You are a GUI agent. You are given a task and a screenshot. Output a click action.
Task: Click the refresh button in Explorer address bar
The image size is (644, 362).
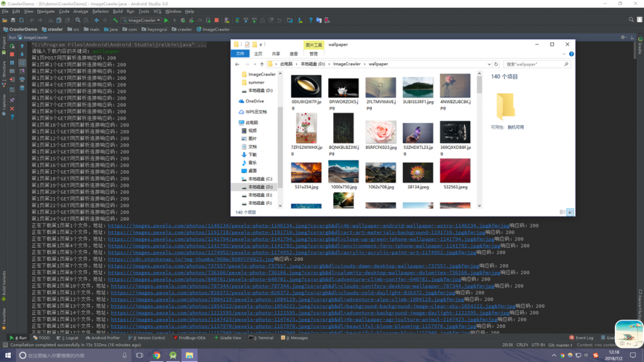[496, 64]
